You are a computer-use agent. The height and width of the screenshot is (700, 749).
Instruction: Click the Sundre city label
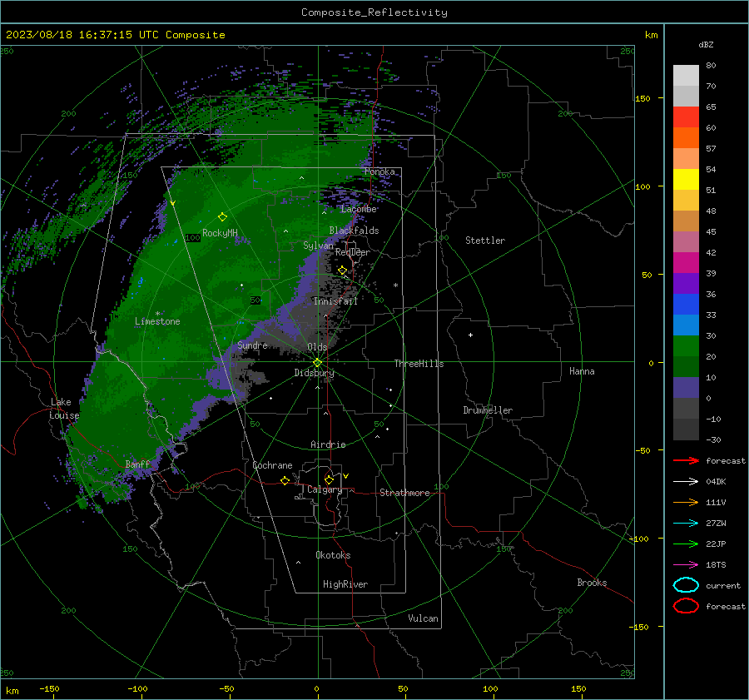coord(252,345)
